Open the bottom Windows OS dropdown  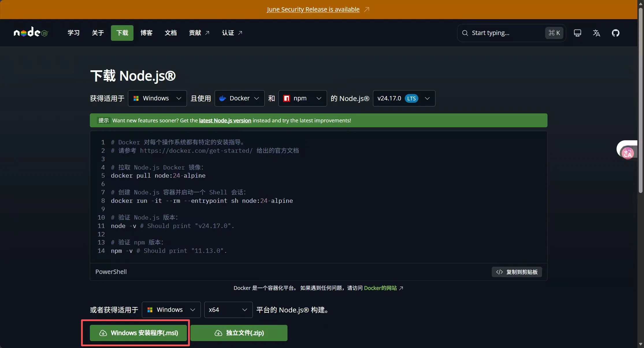pyautogui.click(x=171, y=310)
